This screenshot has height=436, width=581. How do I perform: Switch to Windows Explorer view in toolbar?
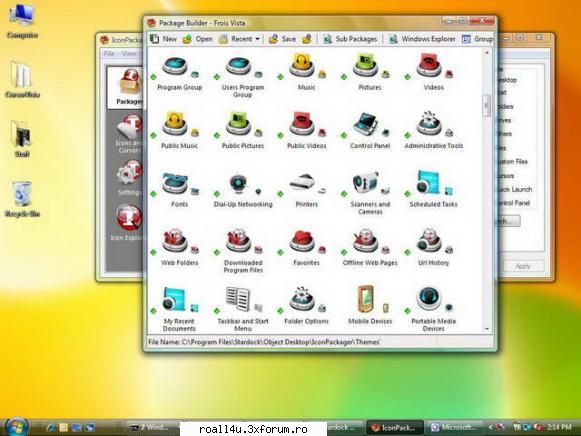tap(422, 39)
